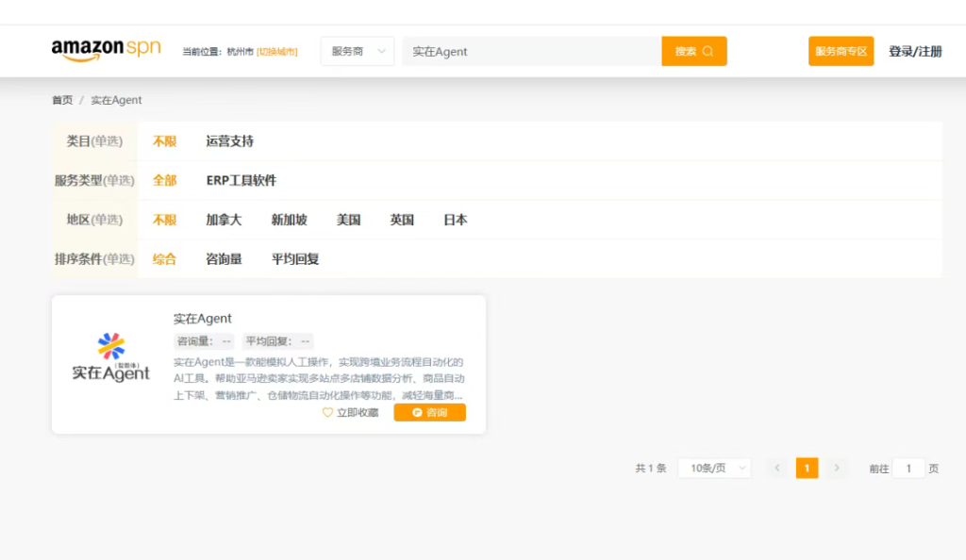Select ERP工具软件 service type filter

click(x=241, y=180)
